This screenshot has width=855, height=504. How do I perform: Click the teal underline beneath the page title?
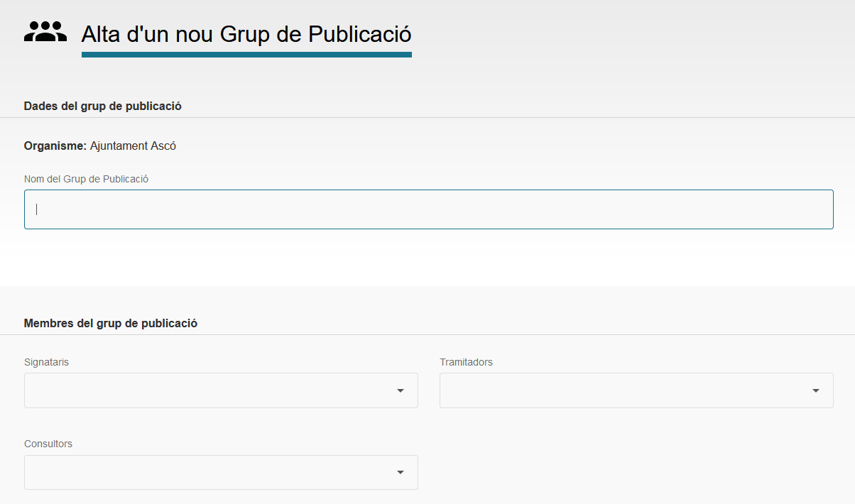pyautogui.click(x=246, y=55)
